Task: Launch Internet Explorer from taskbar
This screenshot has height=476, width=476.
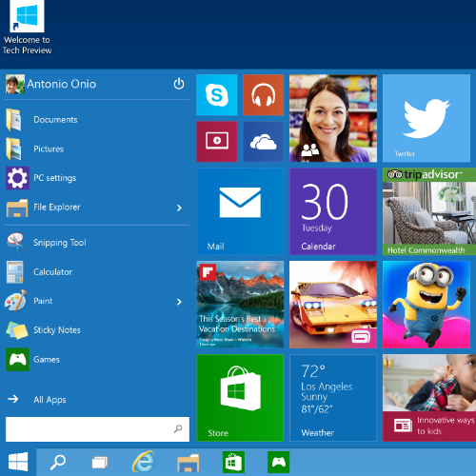Action: pyautogui.click(x=144, y=462)
